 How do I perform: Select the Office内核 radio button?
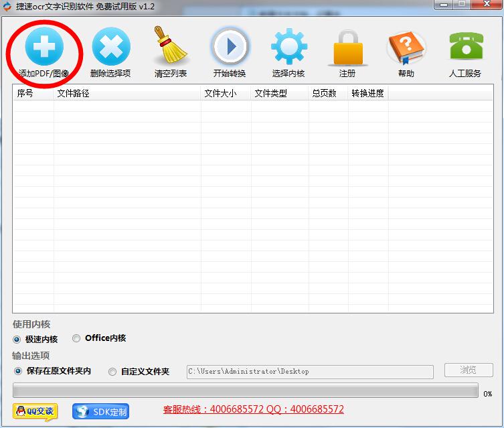[x=76, y=338]
